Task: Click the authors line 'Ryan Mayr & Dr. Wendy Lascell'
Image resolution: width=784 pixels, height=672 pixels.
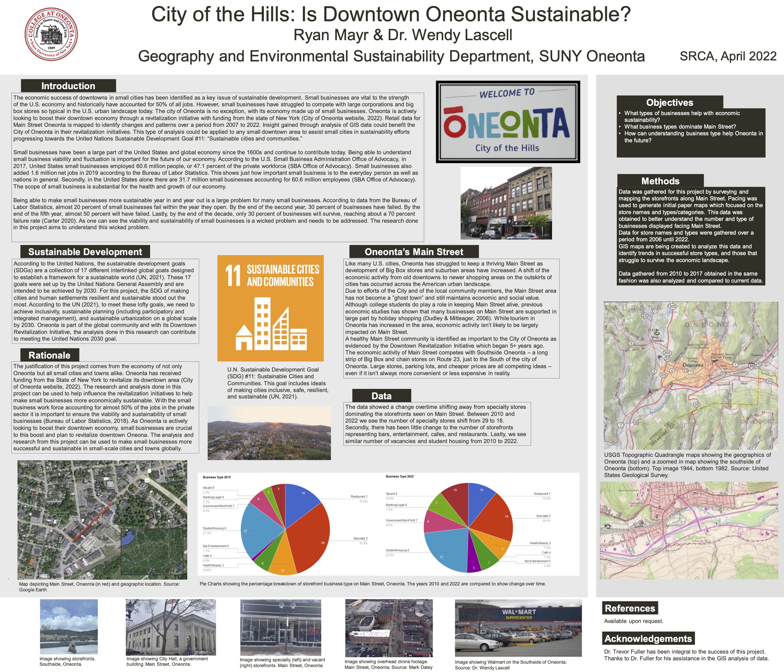Action: [x=403, y=35]
